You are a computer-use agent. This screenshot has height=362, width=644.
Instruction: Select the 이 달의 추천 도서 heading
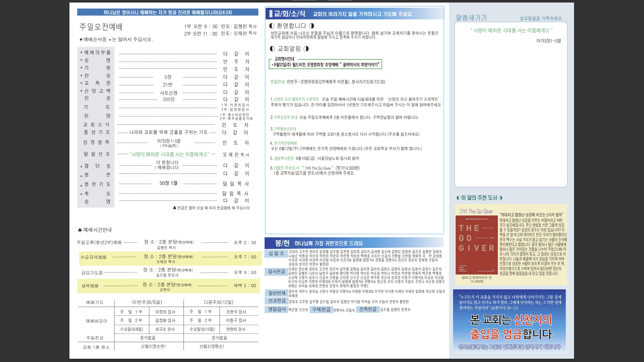tap(479, 198)
